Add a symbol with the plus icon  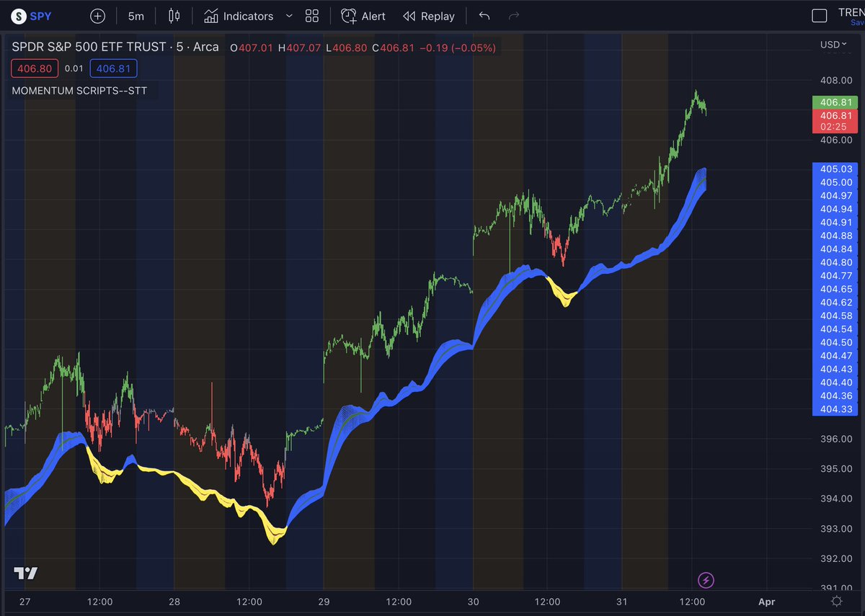tap(98, 16)
